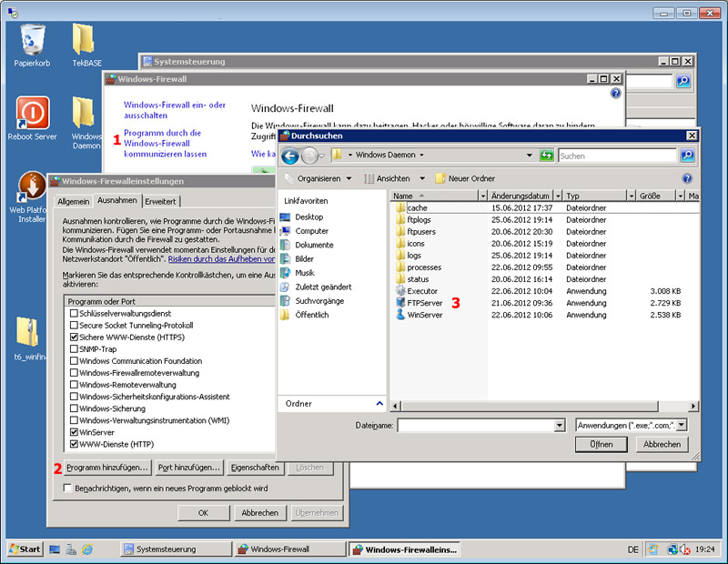Switch to the Ausnahmen tab
The image size is (728, 564).
pyautogui.click(x=117, y=200)
